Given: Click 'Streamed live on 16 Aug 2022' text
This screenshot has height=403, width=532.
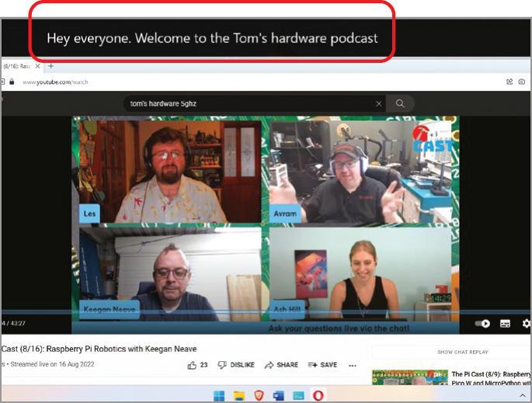Looking at the screenshot, I should [x=52, y=364].
